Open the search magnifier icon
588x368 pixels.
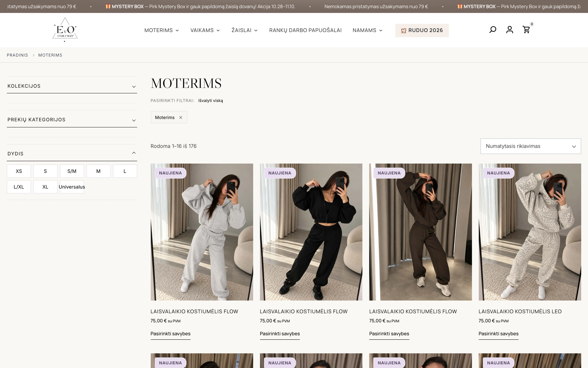pyautogui.click(x=492, y=30)
